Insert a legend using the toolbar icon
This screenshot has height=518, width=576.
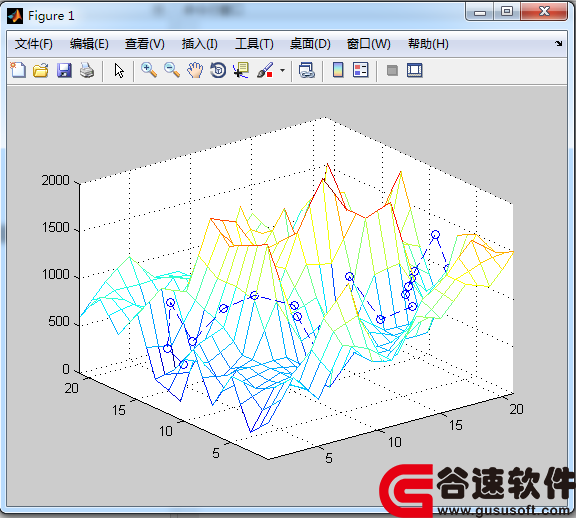(x=360, y=70)
